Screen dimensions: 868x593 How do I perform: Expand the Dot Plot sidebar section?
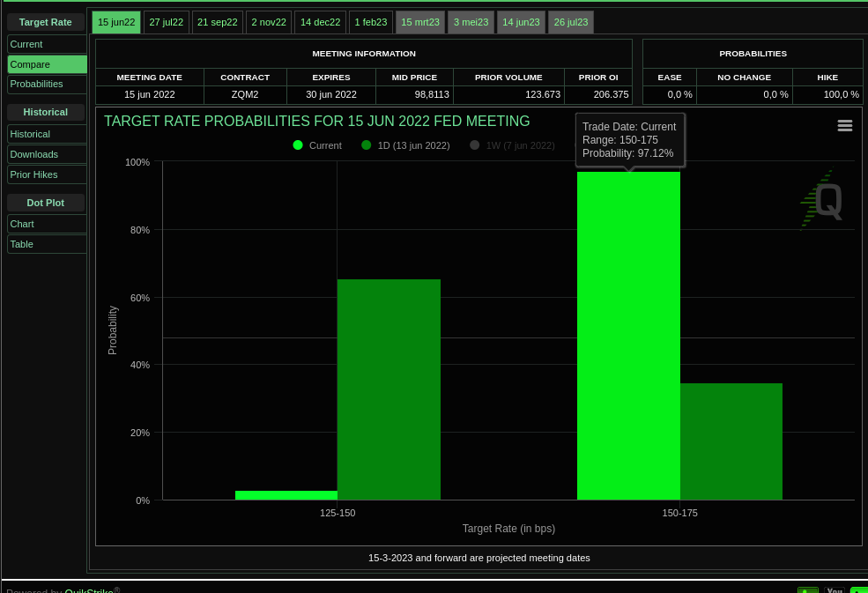pyautogui.click(x=46, y=203)
